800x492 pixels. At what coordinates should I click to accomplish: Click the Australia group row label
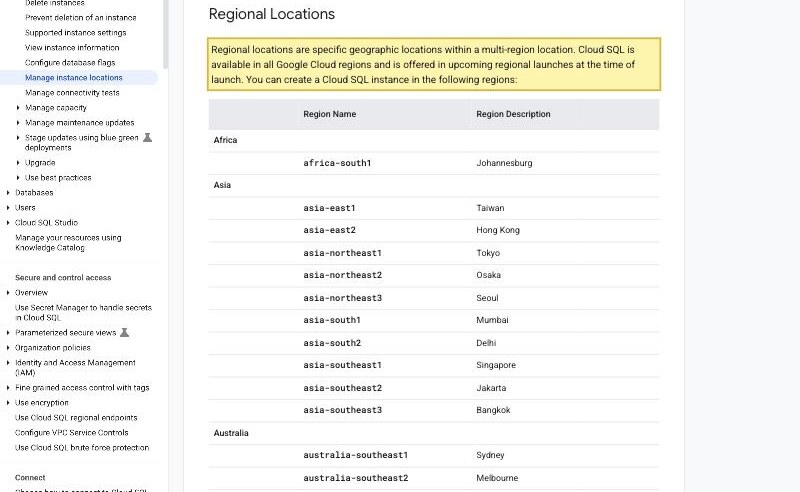point(231,433)
